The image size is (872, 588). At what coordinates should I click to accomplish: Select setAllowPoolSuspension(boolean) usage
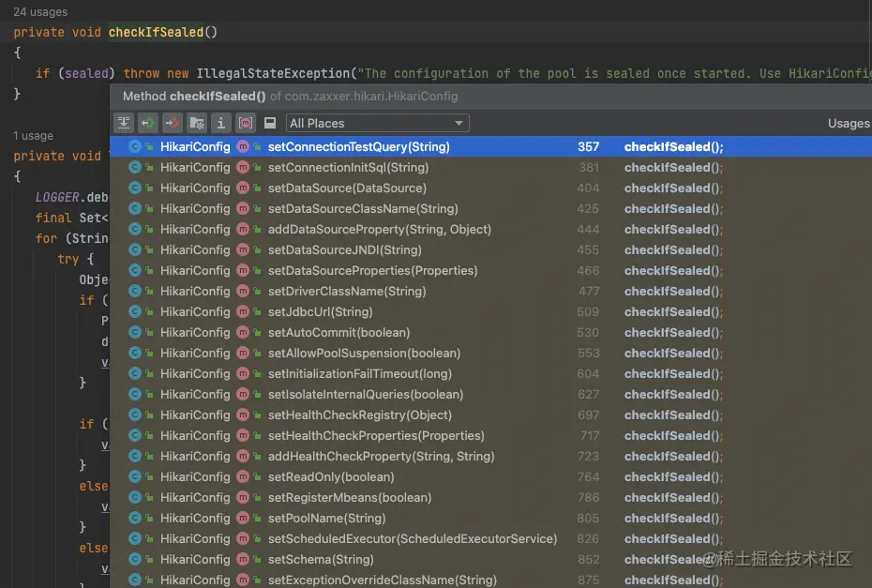coord(490,353)
